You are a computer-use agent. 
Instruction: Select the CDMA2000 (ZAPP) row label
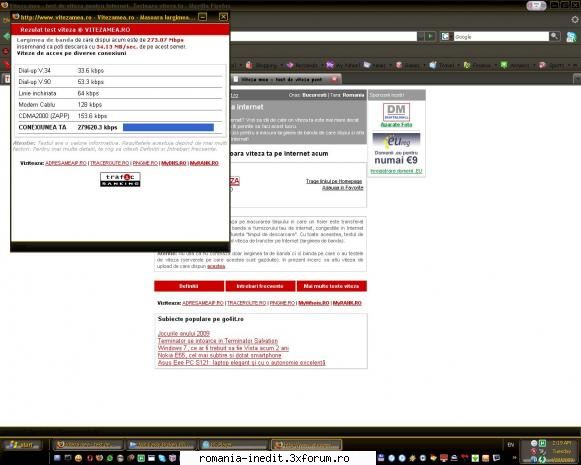[44, 116]
